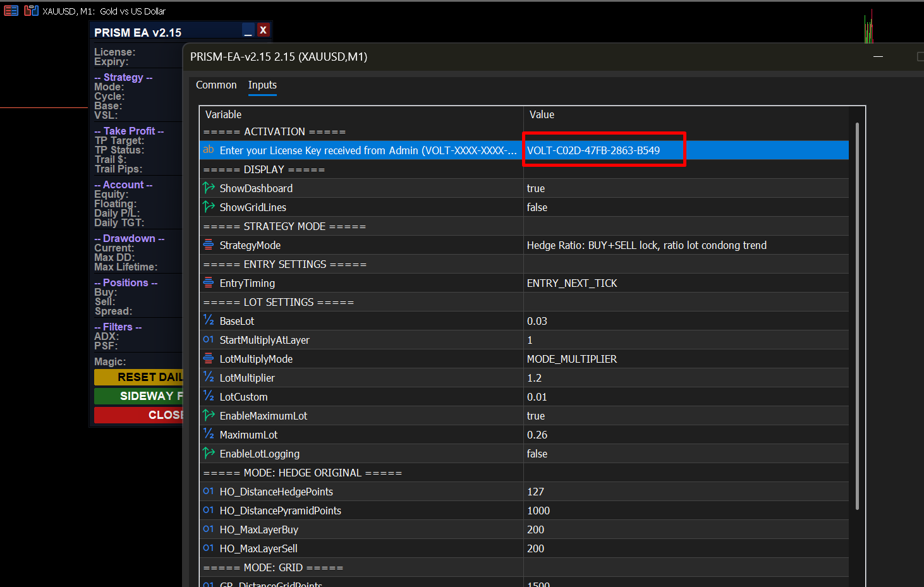
Task: Open StrategyMode Hedge Ratio value dropdown
Action: pyautogui.click(x=686, y=245)
